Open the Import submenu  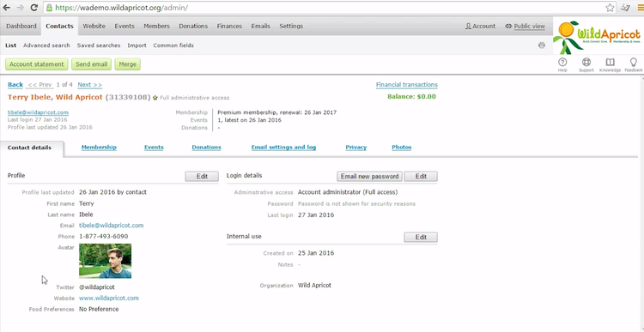pos(137,45)
